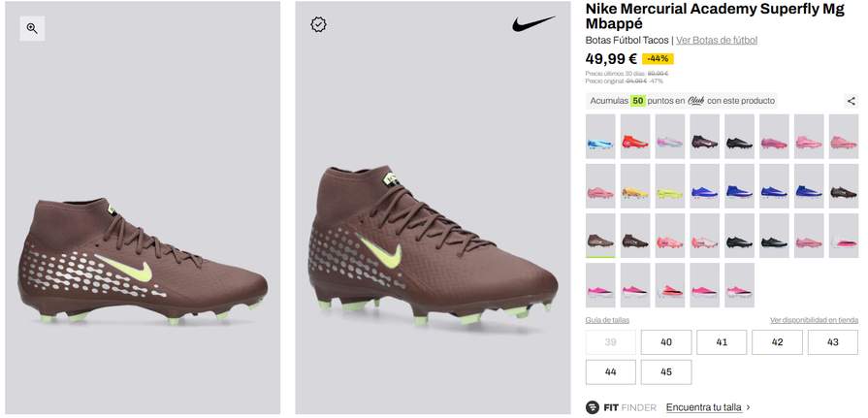This screenshot has width=868, height=418.
Task: Select size 42
Action: [x=777, y=342]
